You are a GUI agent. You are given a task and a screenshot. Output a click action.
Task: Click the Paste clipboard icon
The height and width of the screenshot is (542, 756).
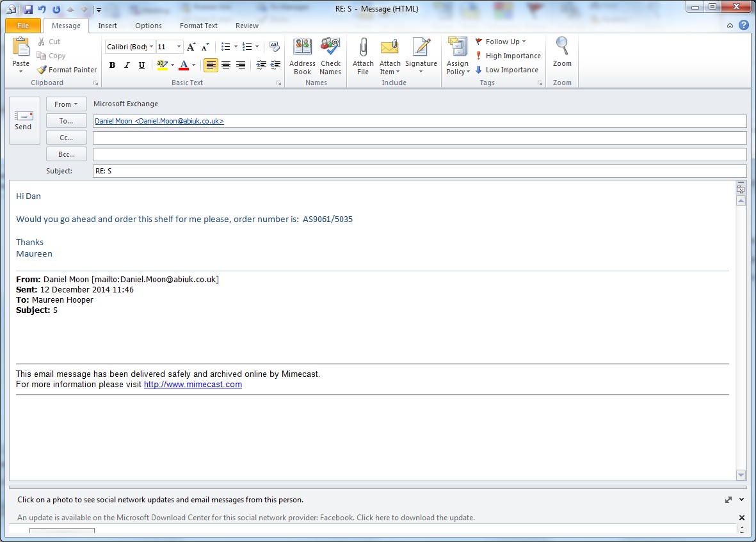pyautogui.click(x=20, y=48)
